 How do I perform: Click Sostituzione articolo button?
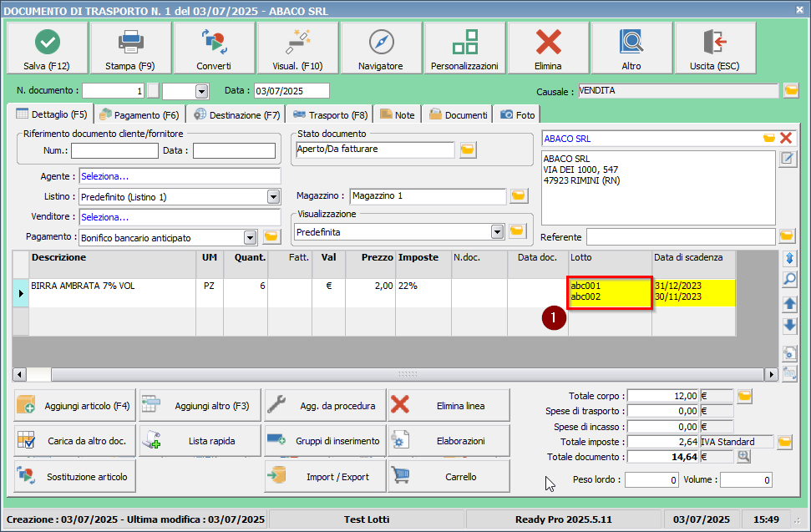pos(75,477)
